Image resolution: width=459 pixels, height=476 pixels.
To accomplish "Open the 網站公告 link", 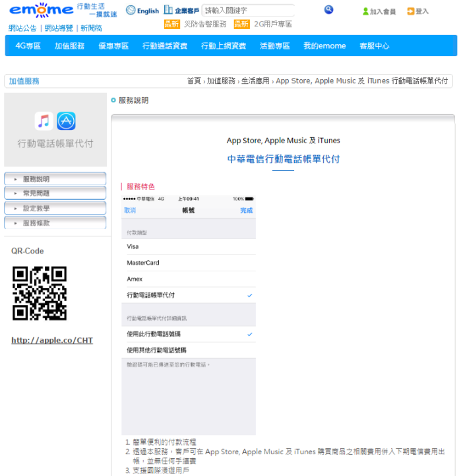I will click(22, 28).
